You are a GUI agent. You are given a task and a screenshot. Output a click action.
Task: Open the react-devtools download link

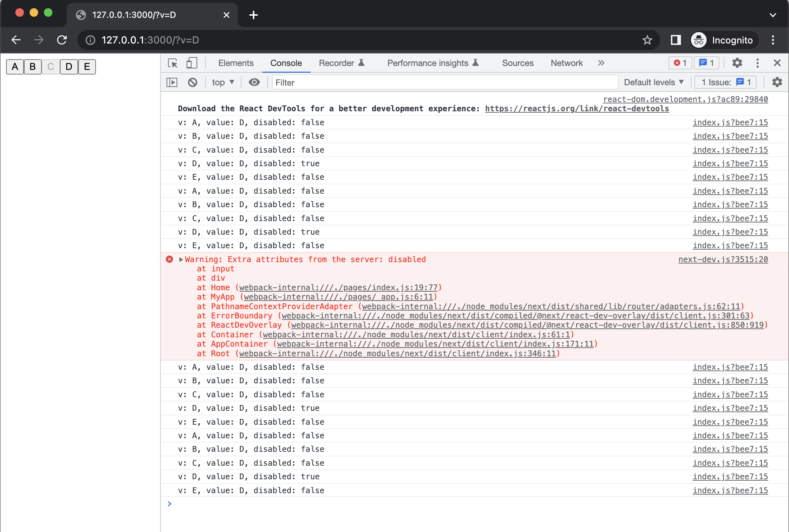point(577,109)
